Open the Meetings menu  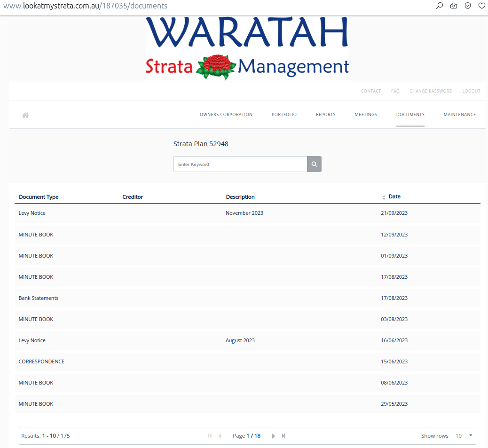366,115
